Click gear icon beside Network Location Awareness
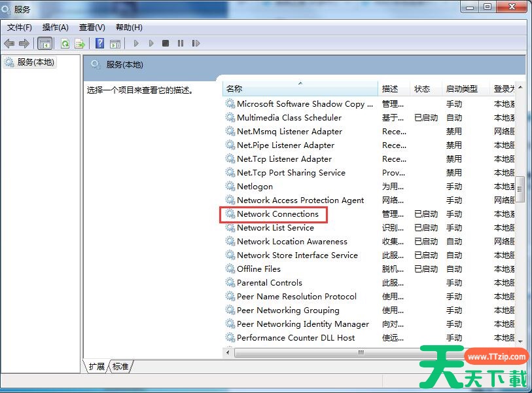This screenshot has width=532, height=393. coord(230,241)
